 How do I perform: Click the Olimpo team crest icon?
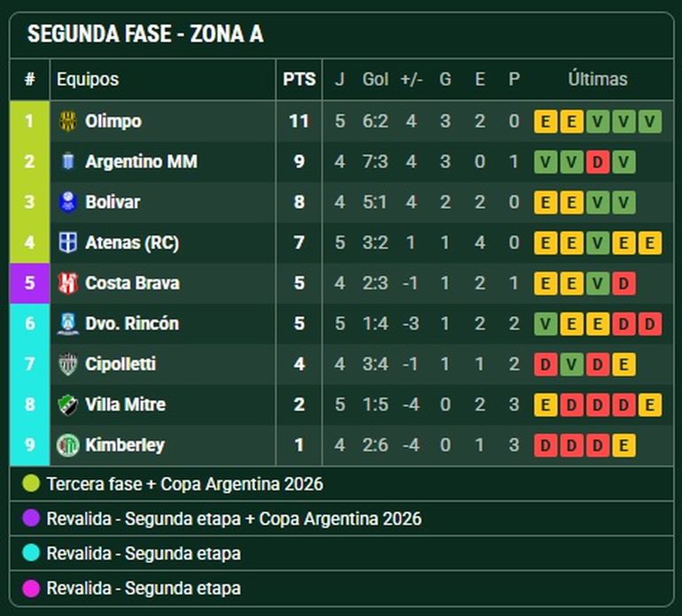pyautogui.click(x=68, y=121)
